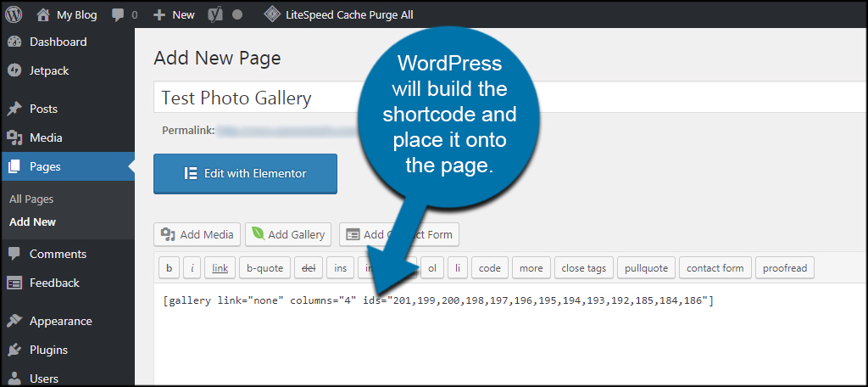The width and height of the screenshot is (868, 387).
Task: Click the Jetpack sidebar icon
Action: (x=14, y=71)
